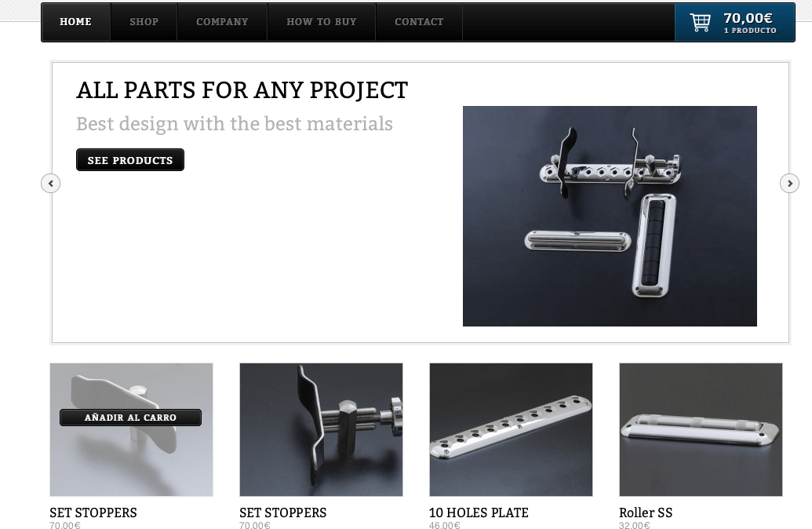Open second Set Stoppers dark thumbnail
The height and width of the screenshot is (529, 812).
pyautogui.click(x=321, y=429)
